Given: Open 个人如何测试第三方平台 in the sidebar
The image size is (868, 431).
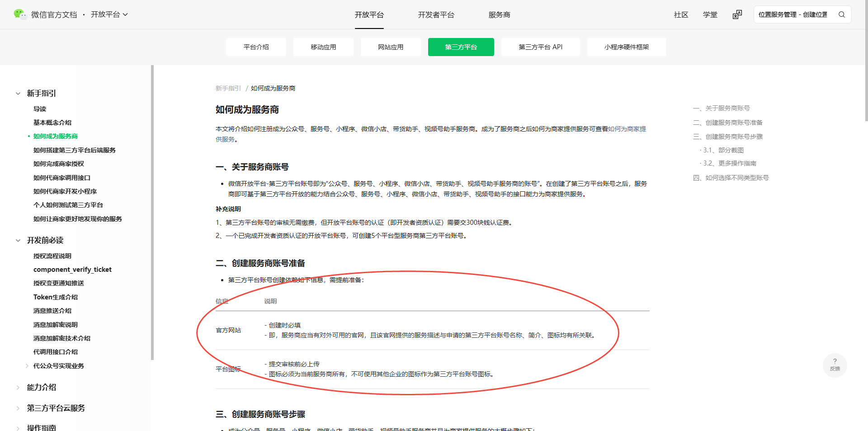Looking at the screenshot, I should (x=68, y=205).
